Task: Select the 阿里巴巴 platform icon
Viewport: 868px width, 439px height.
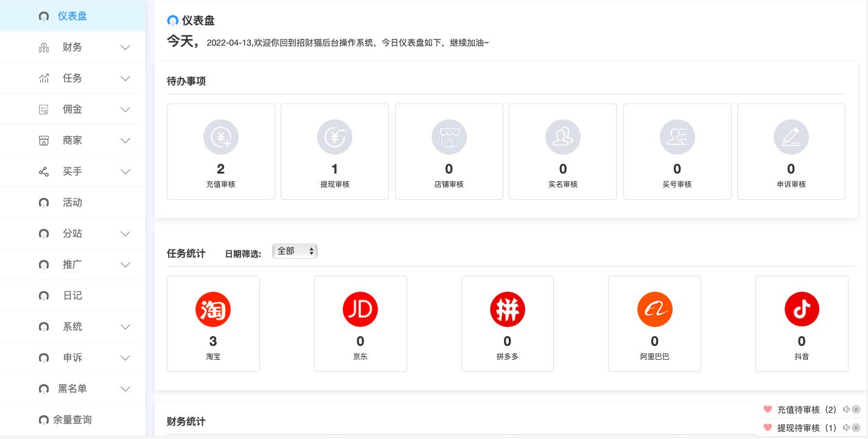Action: [x=655, y=309]
